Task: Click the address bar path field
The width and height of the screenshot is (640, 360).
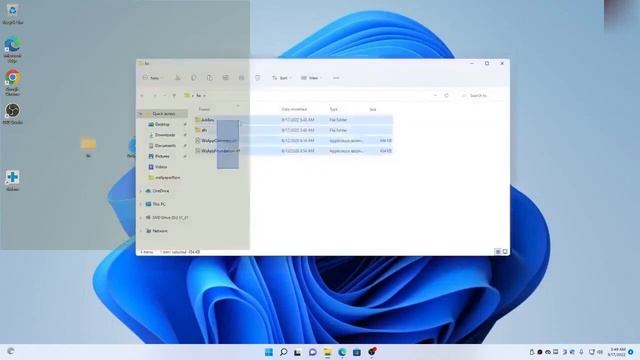Action: pyautogui.click(x=310, y=96)
